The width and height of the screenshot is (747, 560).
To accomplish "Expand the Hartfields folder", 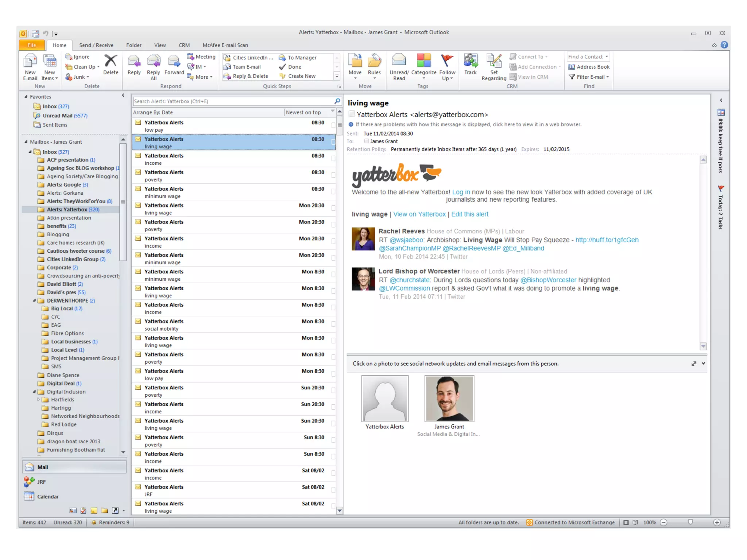I will (x=39, y=400).
